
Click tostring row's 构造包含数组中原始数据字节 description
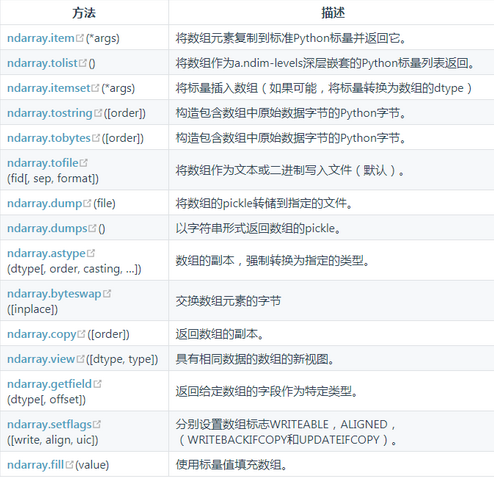pyautogui.click(x=291, y=113)
